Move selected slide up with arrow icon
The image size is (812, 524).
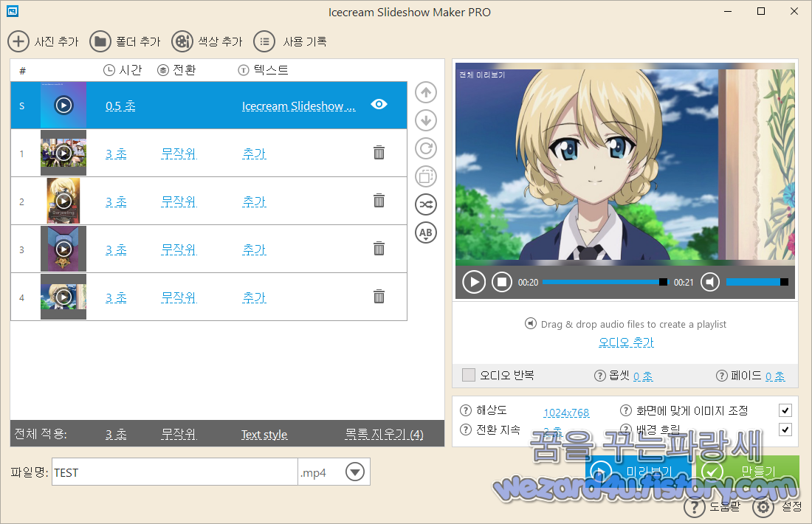pyautogui.click(x=426, y=93)
